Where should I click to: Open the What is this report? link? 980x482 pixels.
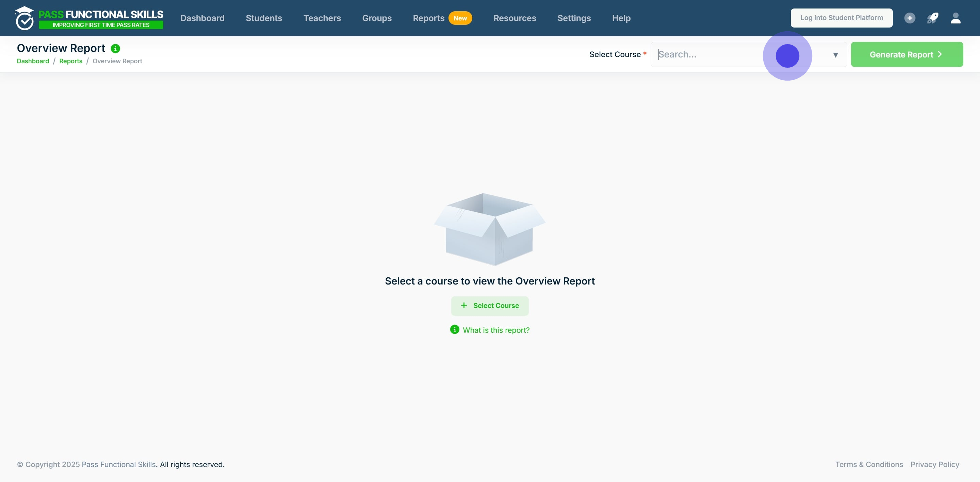(496, 330)
